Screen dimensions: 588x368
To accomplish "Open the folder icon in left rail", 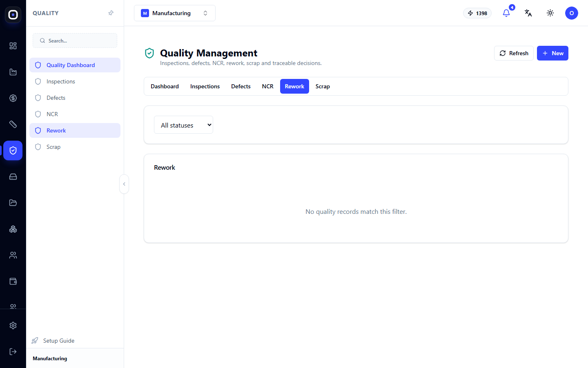I will click(x=13, y=203).
